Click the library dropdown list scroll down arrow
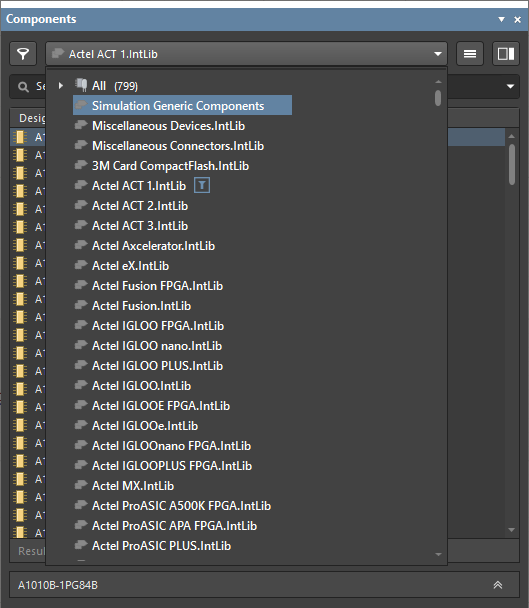 pyautogui.click(x=438, y=554)
